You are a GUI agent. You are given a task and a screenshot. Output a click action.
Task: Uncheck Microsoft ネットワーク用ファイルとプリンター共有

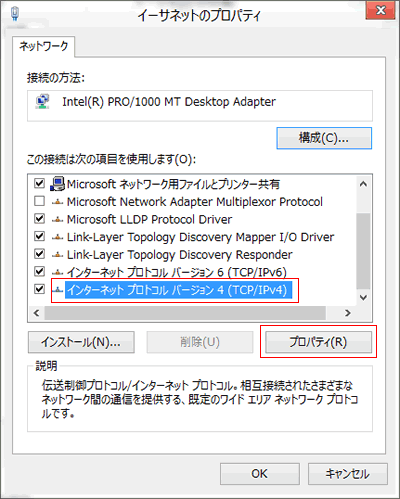point(39,183)
